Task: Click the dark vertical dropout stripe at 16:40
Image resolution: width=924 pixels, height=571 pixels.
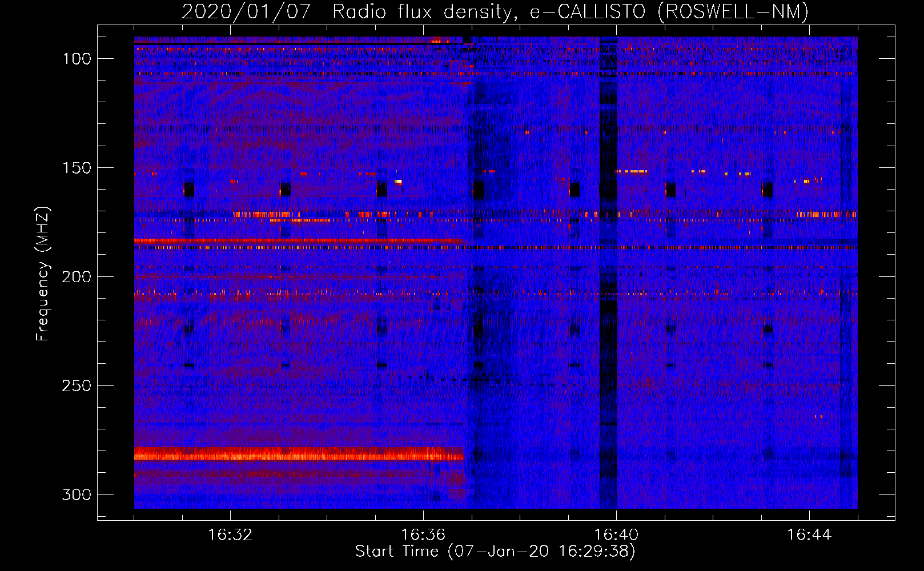Action: tap(608, 272)
